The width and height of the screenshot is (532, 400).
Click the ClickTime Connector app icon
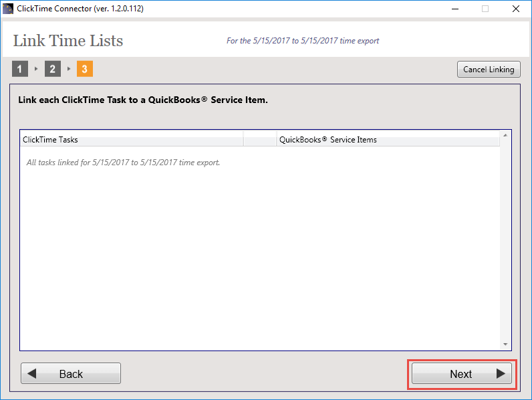point(8,9)
